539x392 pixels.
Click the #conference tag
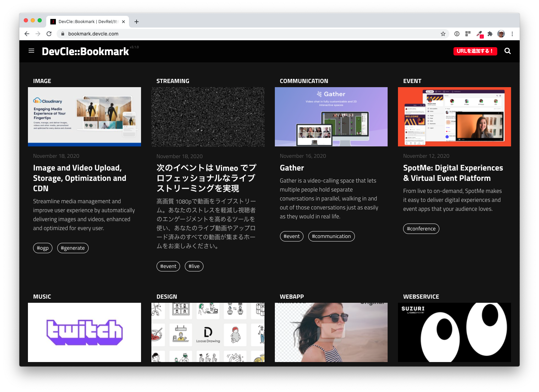[x=421, y=229]
